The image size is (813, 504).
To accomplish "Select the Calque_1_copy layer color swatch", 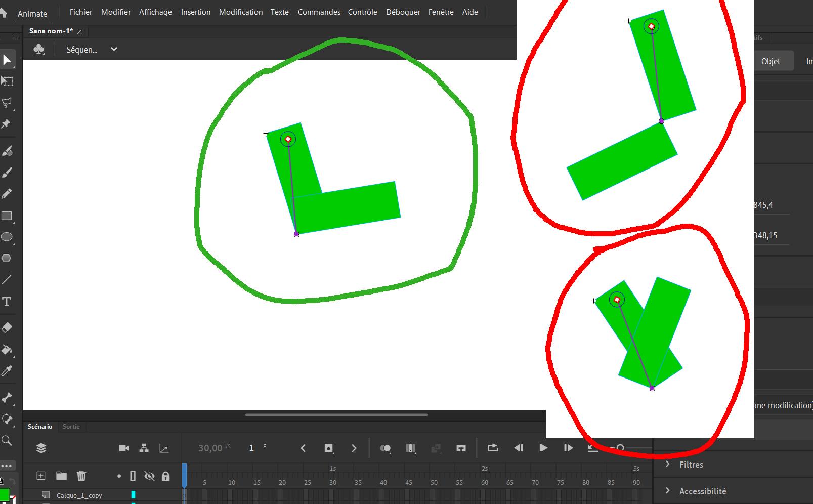I will 133,495.
